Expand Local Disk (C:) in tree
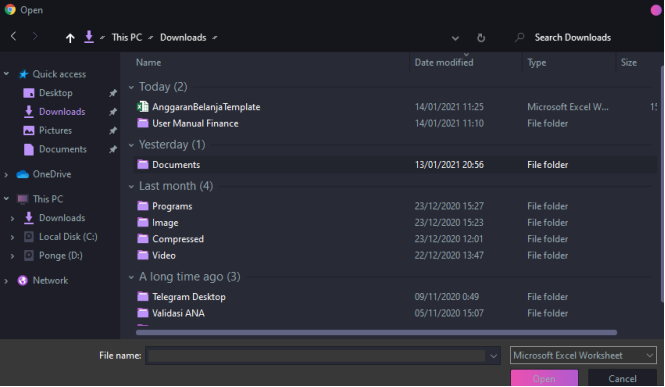This screenshot has width=665, height=387. (12, 237)
